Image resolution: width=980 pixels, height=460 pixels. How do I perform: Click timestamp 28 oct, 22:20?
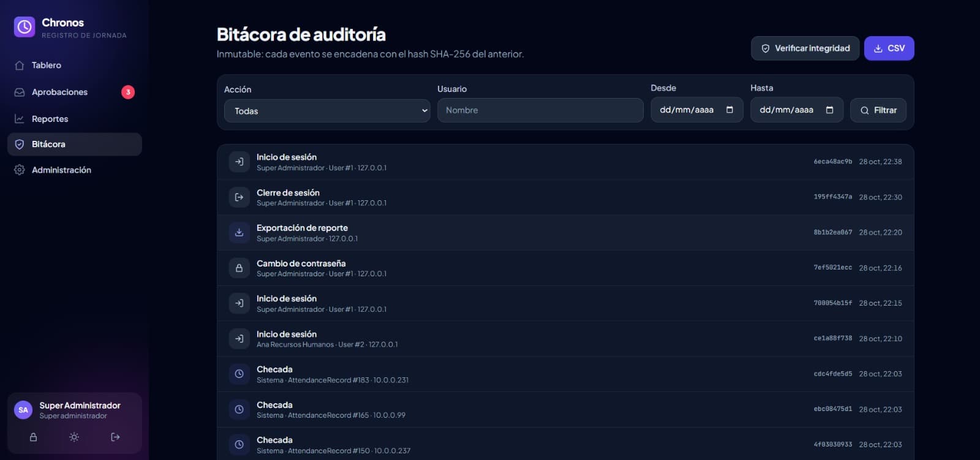pyautogui.click(x=880, y=233)
